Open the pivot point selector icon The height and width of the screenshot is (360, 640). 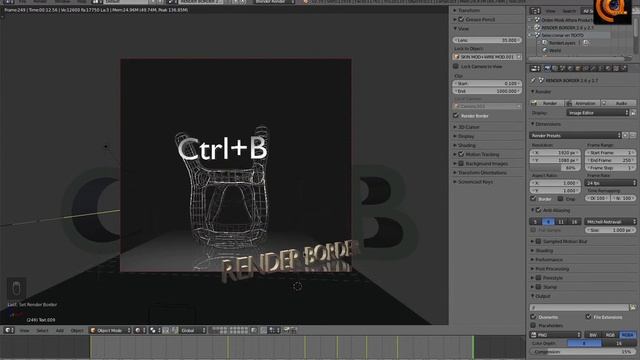point(155,330)
